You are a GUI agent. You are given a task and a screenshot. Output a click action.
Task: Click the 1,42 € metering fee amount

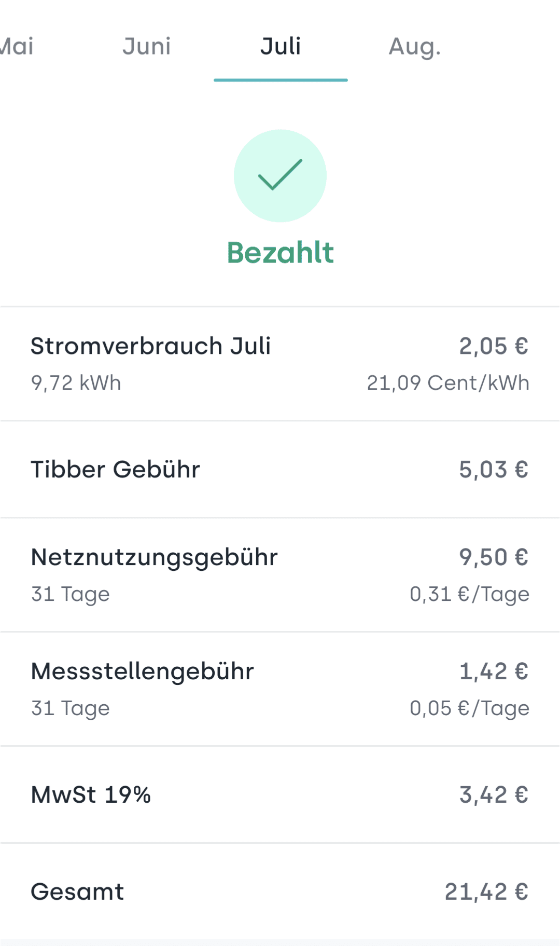(x=494, y=671)
